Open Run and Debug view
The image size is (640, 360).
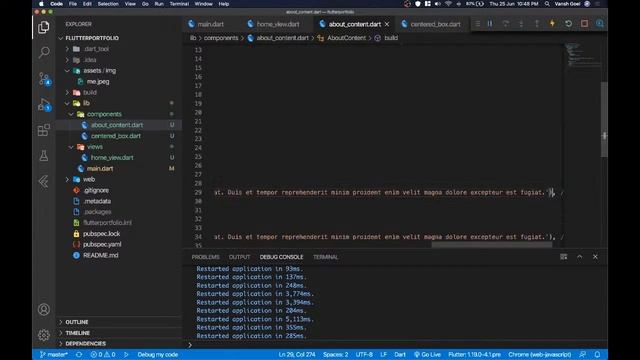coord(44,105)
